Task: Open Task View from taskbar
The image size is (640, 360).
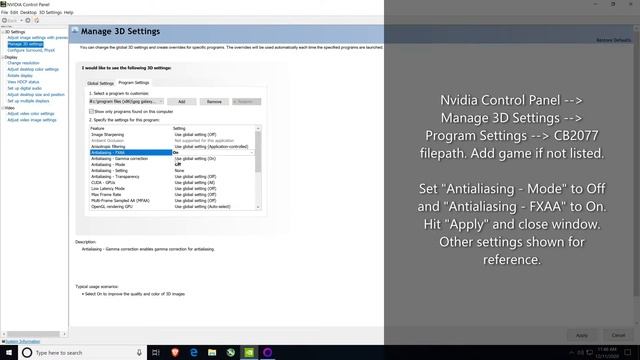Action: (x=156, y=352)
